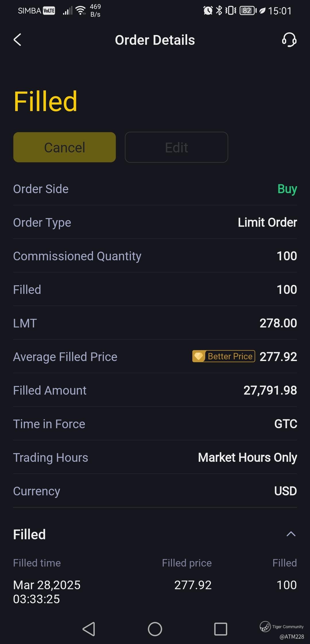Tap the Filled status heading
This screenshot has height=644, width=310.
(45, 101)
